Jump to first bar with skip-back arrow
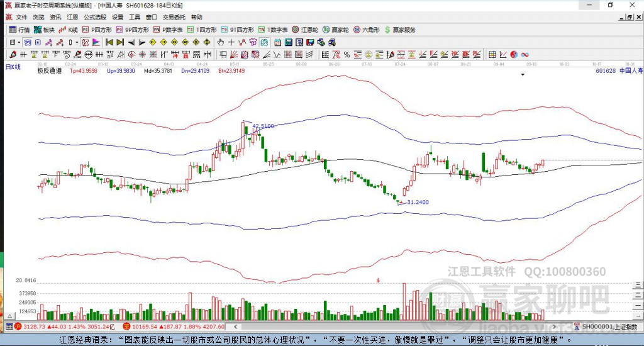Viewport: 644px width, 346px height. [109, 42]
